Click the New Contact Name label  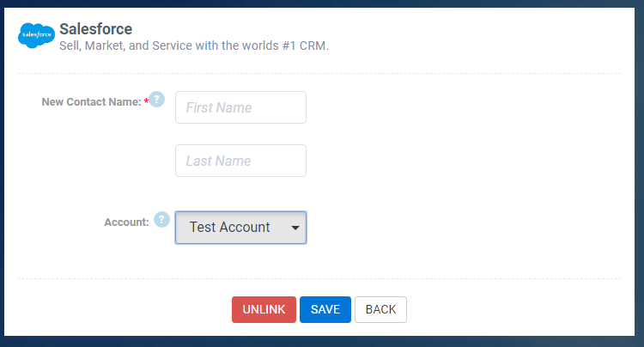(x=91, y=102)
